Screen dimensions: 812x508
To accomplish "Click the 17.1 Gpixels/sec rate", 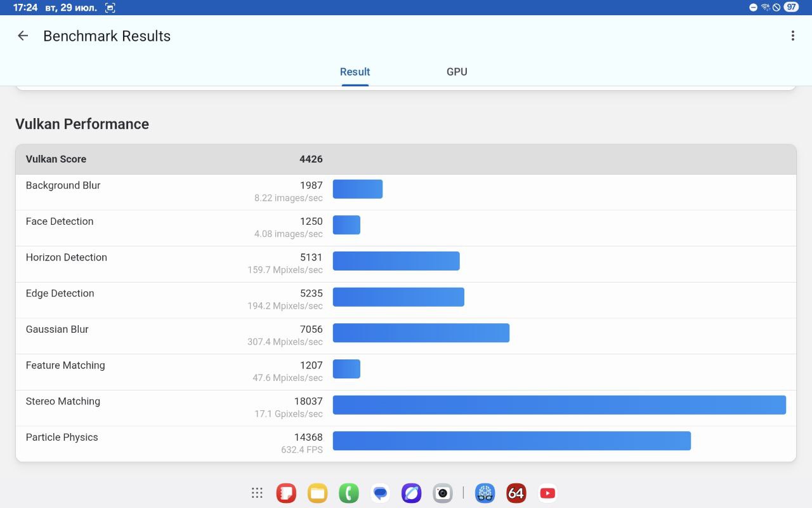I will click(289, 414).
